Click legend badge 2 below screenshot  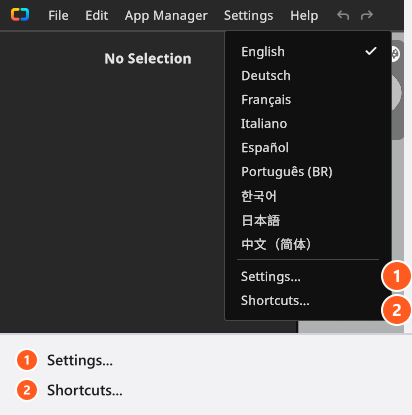[27, 390]
